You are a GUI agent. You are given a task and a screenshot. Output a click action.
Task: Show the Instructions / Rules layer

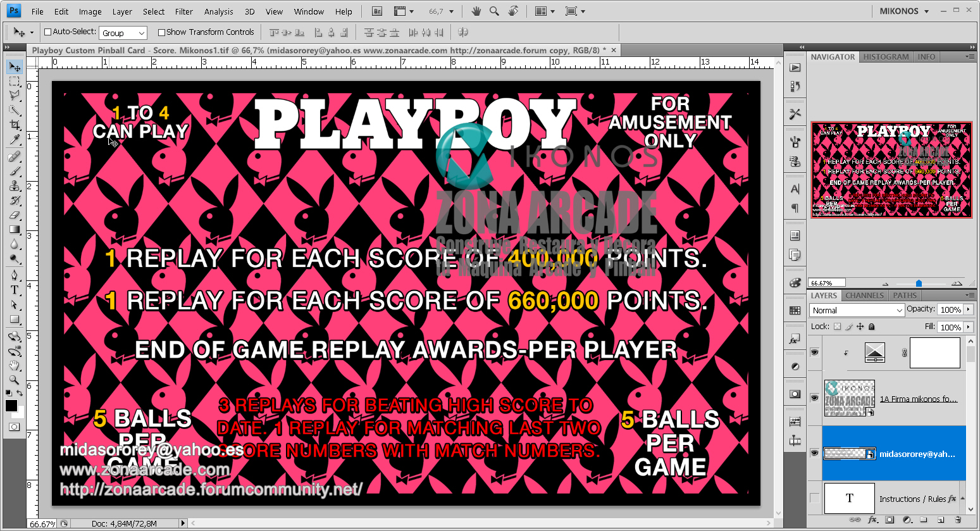[815, 499]
